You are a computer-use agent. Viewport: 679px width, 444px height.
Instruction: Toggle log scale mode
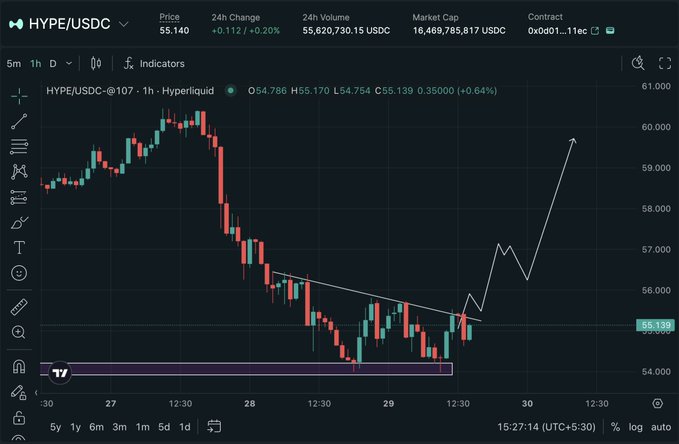coord(636,427)
